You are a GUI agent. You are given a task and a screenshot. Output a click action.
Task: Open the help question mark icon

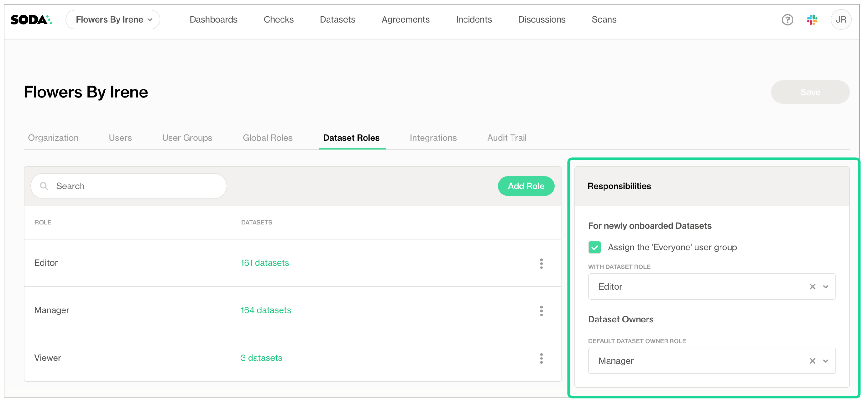point(787,19)
